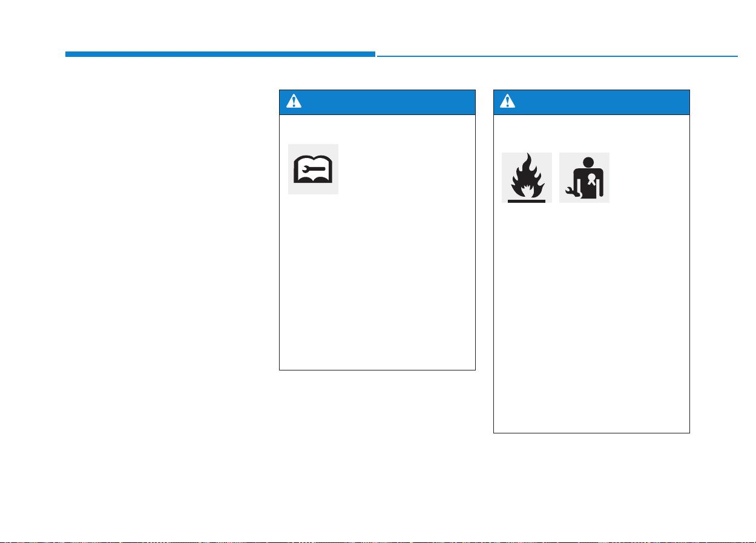The width and height of the screenshot is (756, 543).
Task: Click the gray tile behind the flame icon
Action: (x=527, y=177)
